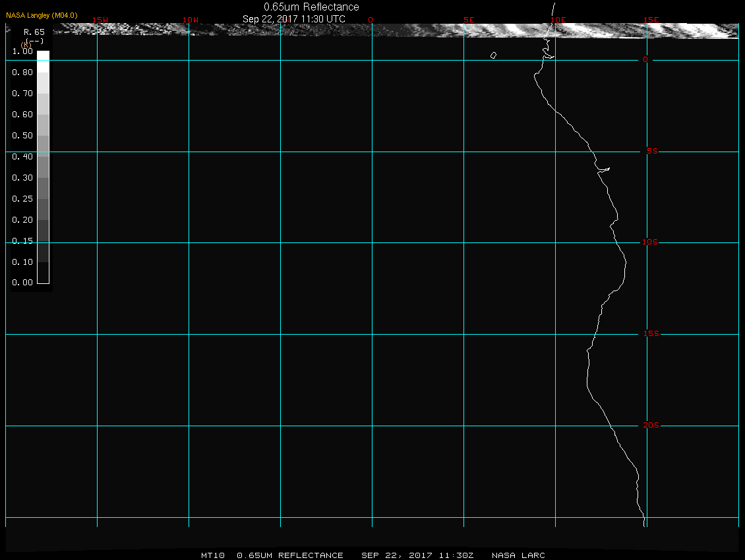Click the "0.65um Reflectance" title text

pyautogui.click(x=311, y=7)
